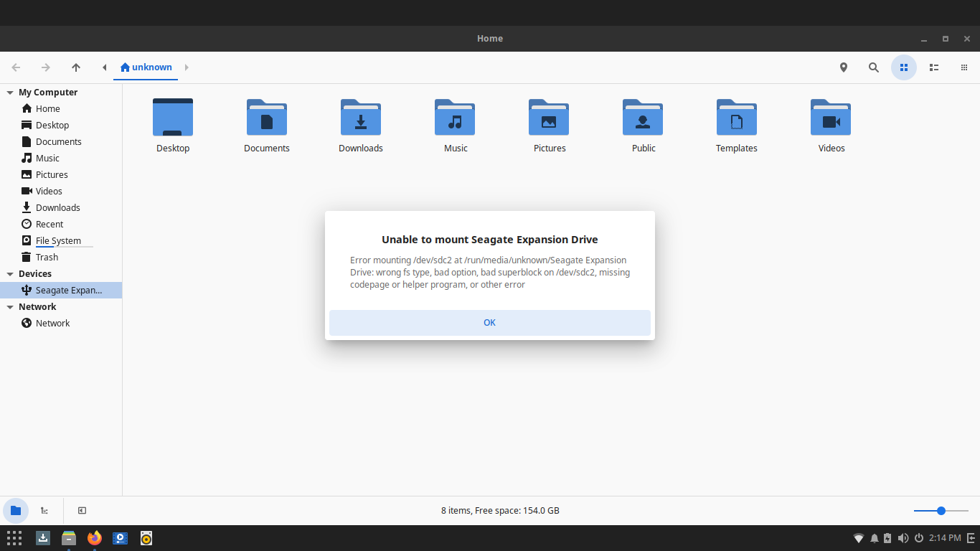Select File System in sidebar

point(57,241)
